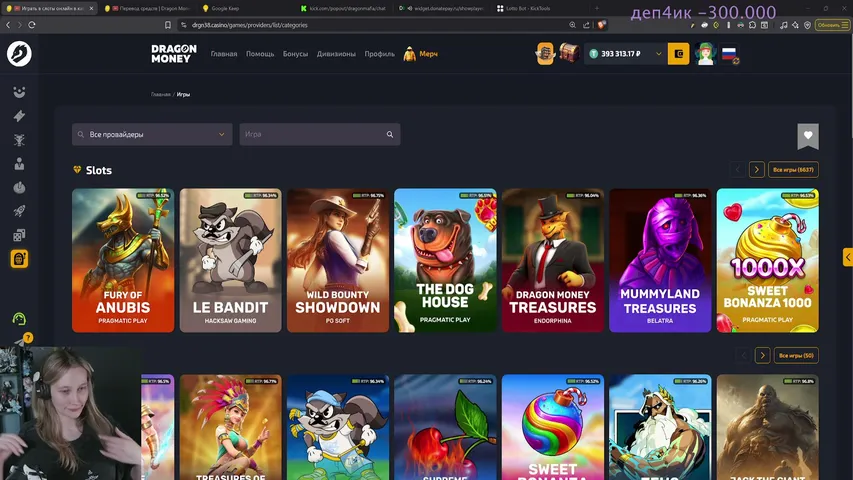853x480 pixels.
Task: Open the dice games sidebar icon
Action: [x=19, y=235]
